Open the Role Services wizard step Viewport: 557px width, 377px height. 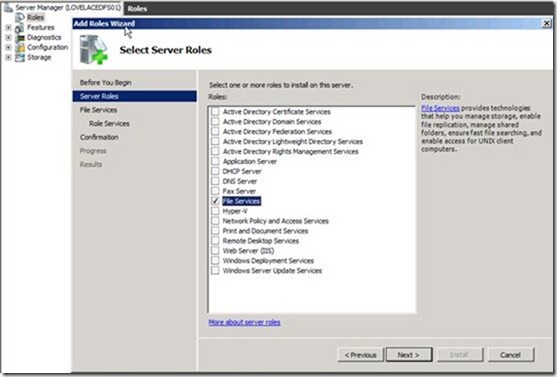[x=109, y=124]
